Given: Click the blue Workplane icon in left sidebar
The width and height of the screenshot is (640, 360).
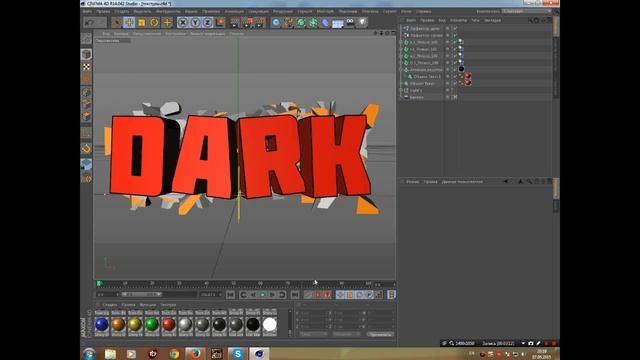Looking at the screenshot, I should pyautogui.click(x=86, y=164).
